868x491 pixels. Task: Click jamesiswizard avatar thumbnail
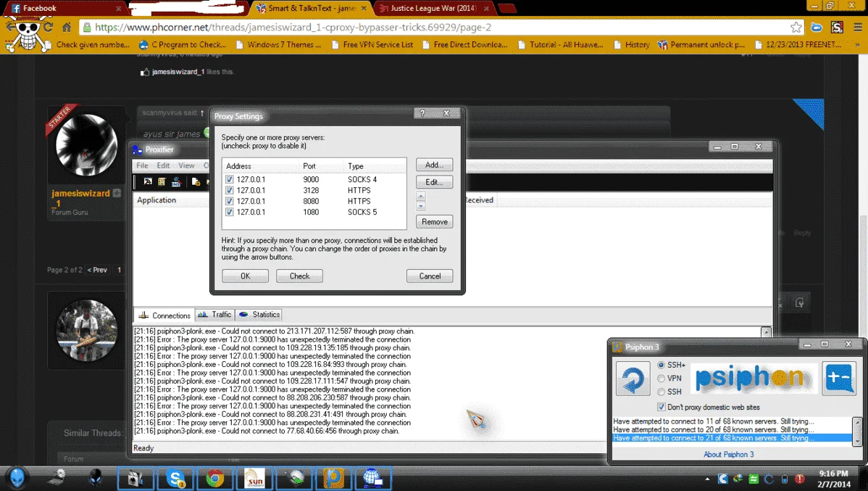point(86,146)
